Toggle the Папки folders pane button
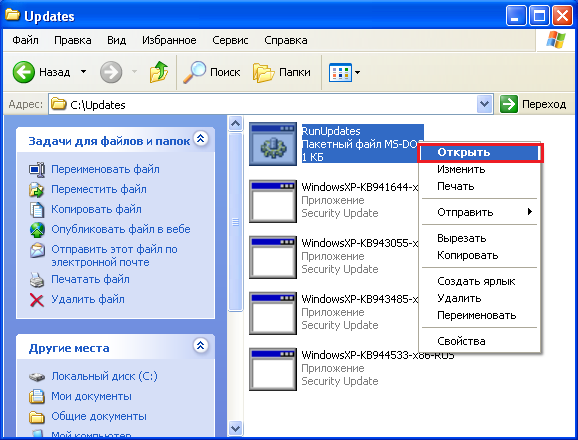 (x=282, y=72)
